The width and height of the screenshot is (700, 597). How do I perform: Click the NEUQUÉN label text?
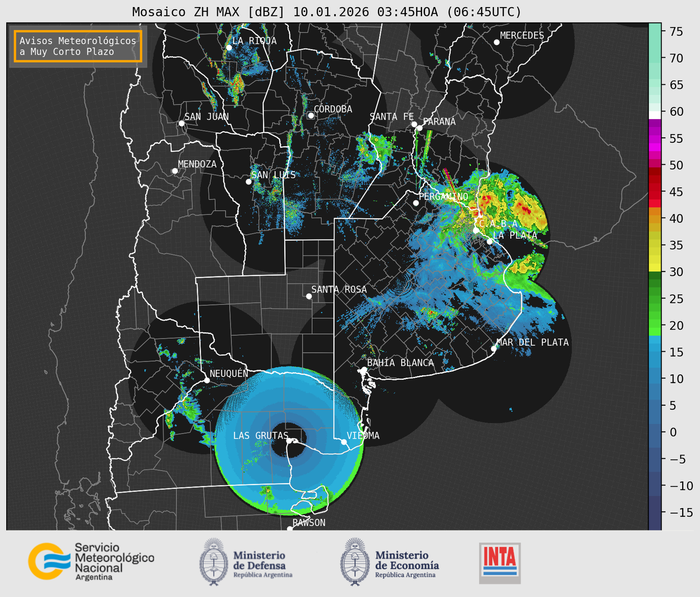229,374
